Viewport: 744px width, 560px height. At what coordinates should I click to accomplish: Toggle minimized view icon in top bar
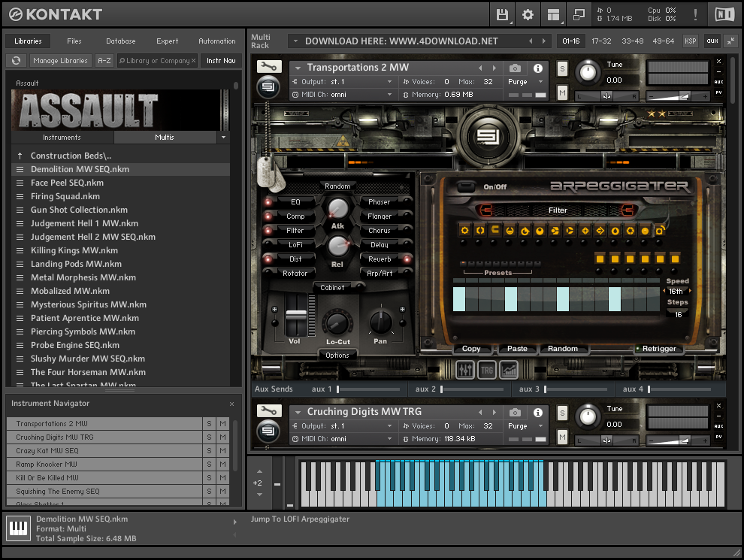click(x=579, y=15)
